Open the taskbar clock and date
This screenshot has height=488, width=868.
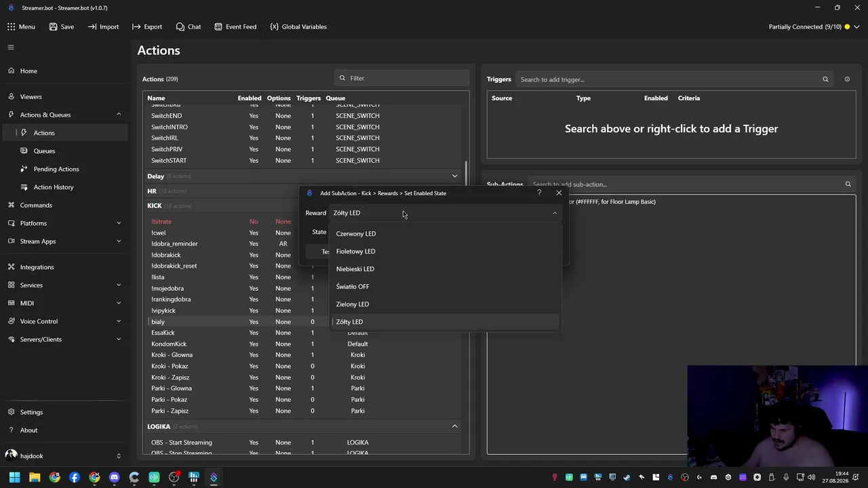[x=835, y=477]
